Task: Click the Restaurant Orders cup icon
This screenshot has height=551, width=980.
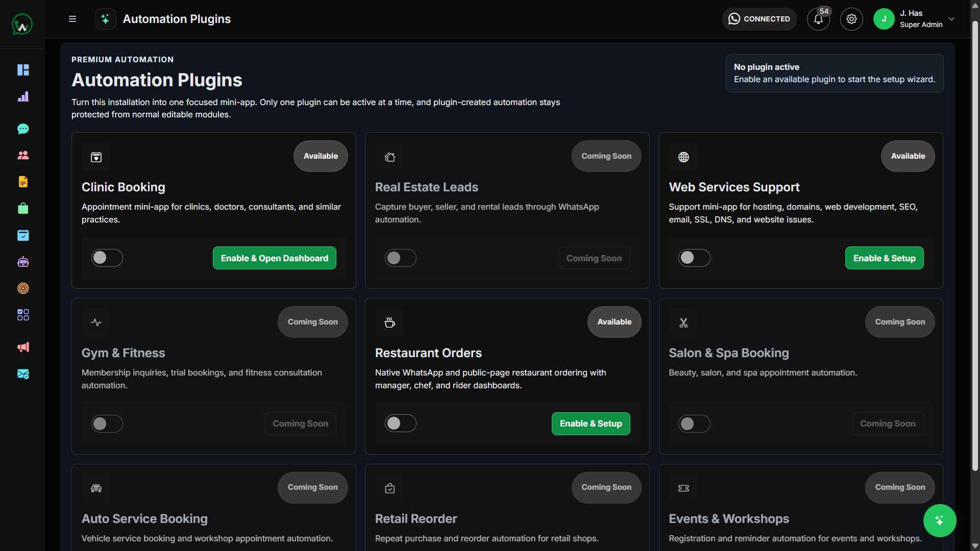Action: click(x=390, y=322)
